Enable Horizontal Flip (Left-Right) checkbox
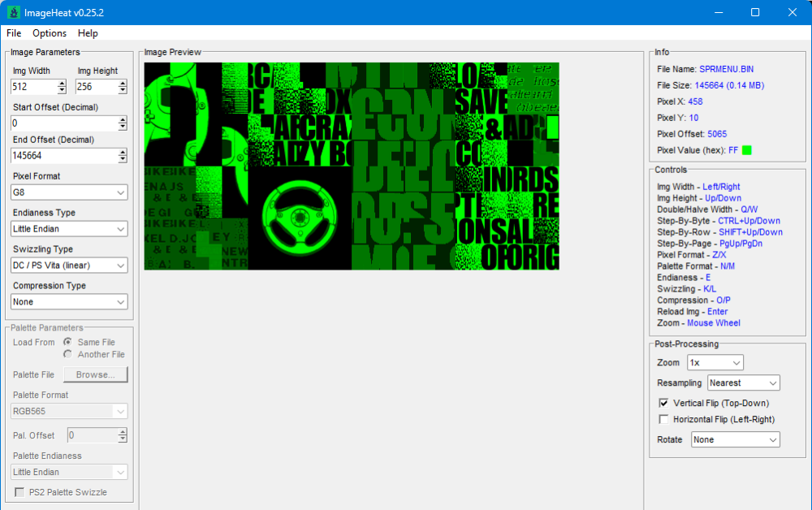Screen dimensions: 812x510 663,419
